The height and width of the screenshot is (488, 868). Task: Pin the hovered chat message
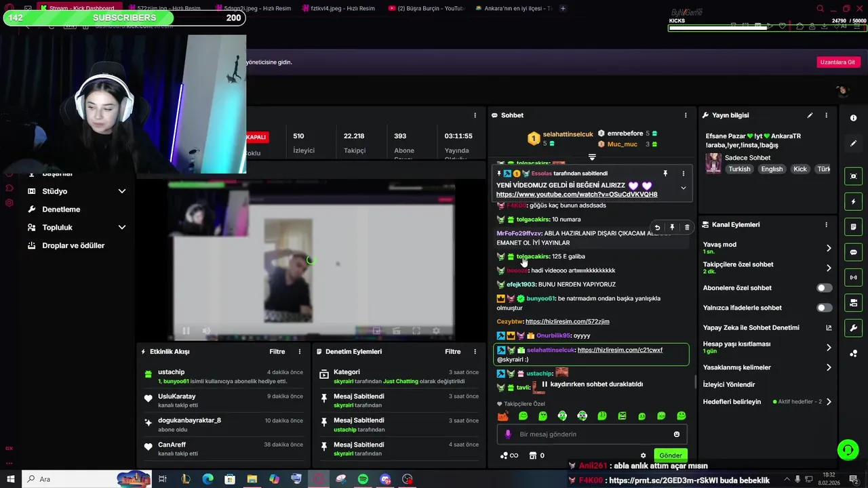coord(672,228)
